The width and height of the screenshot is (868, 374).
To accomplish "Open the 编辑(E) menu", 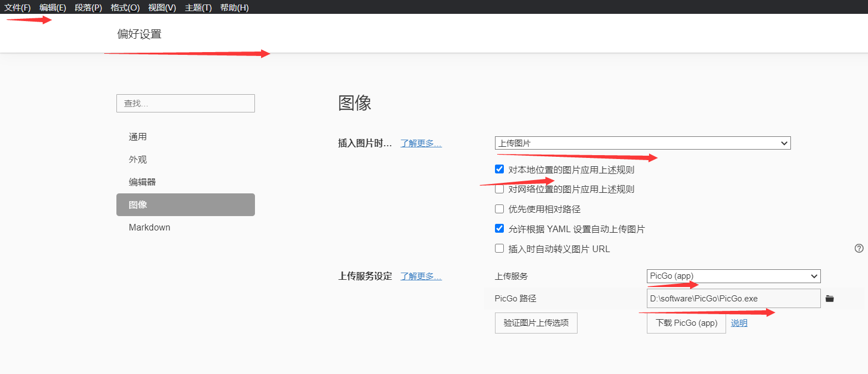I will (53, 7).
